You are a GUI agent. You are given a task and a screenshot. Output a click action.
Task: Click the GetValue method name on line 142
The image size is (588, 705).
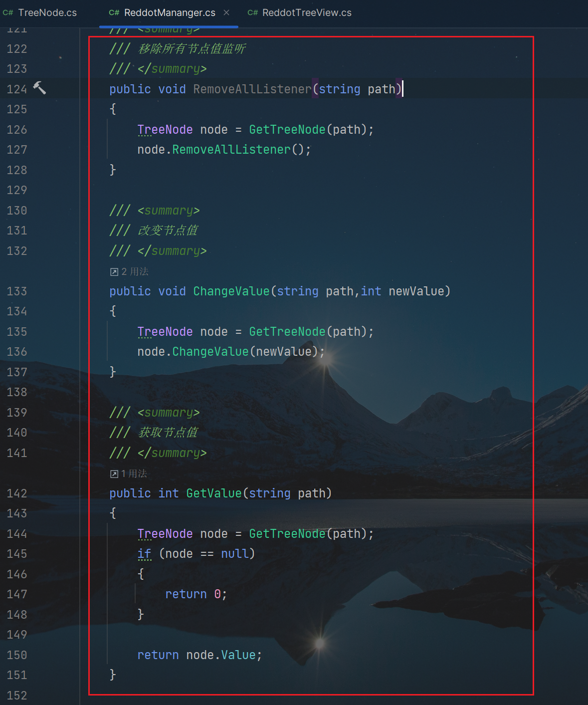click(214, 493)
